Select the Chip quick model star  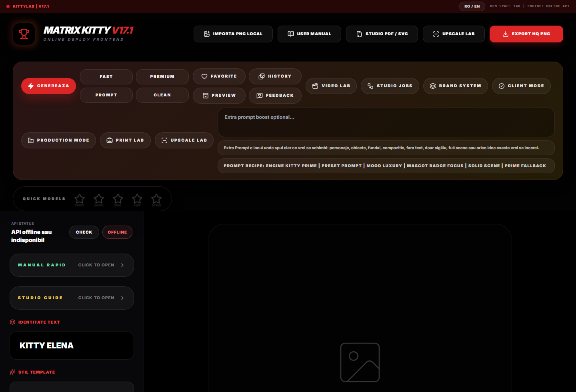tap(137, 199)
